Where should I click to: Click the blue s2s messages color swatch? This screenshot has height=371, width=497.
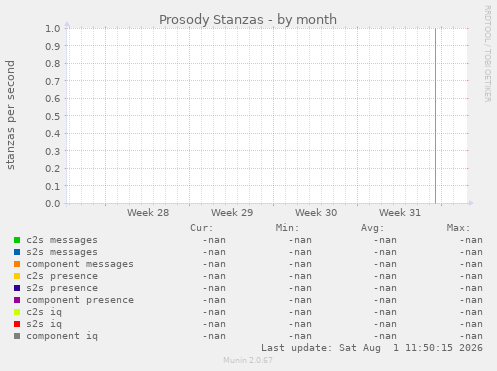coord(17,252)
